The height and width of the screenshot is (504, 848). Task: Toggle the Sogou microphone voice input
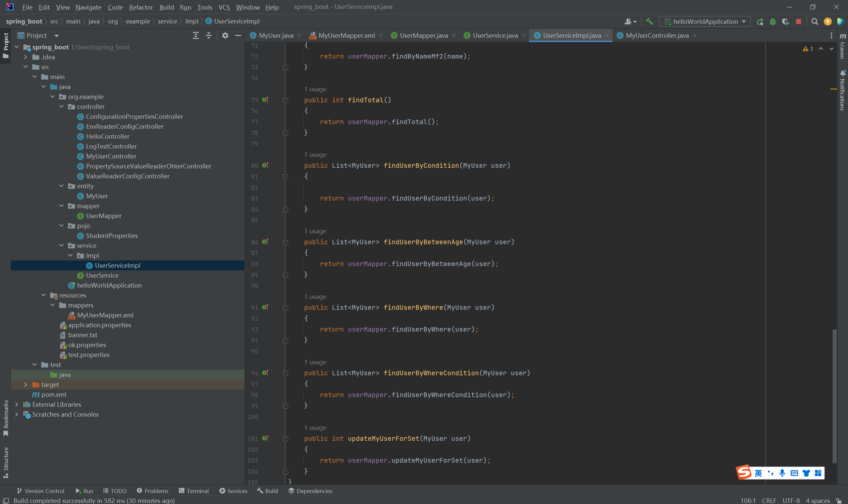point(782,473)
